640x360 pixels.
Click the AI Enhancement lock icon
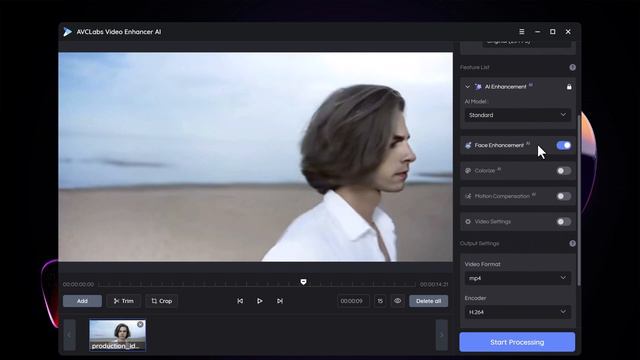569,87
